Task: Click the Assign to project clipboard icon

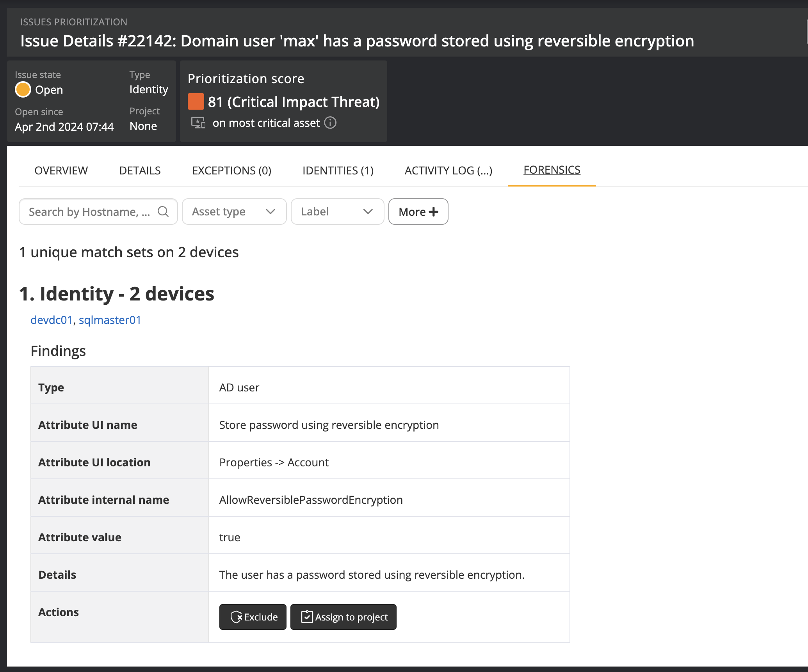Action: click(307, 617)
